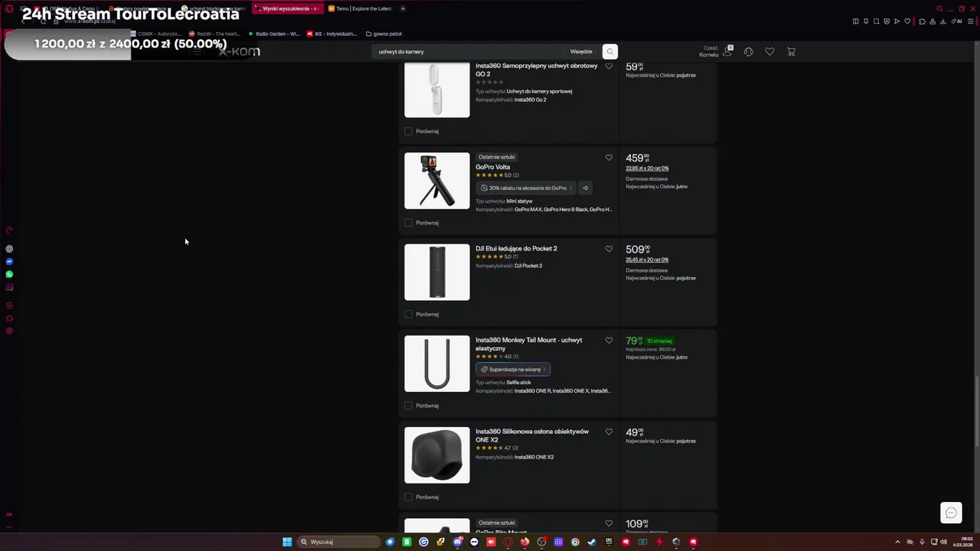Tick Porównaj checkbox for DJI Etui ładujące
Screen dimensions: 980x551
point(408,315)
